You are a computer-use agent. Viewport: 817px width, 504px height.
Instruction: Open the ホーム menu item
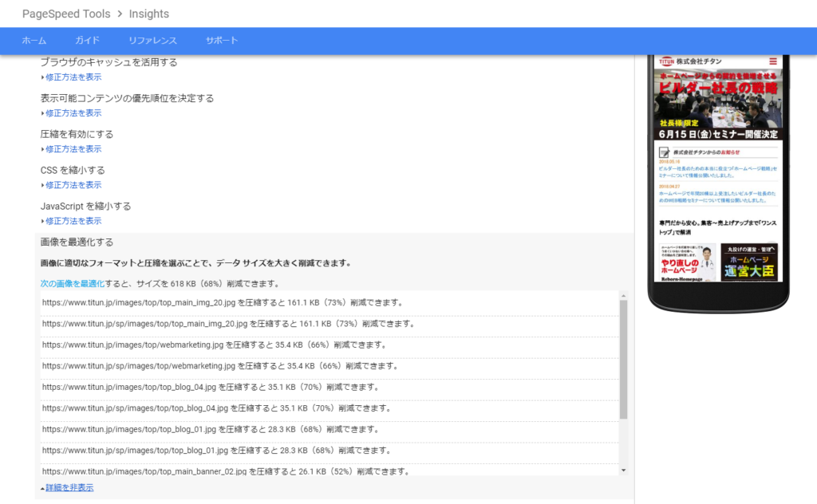[x=34, y=41]
